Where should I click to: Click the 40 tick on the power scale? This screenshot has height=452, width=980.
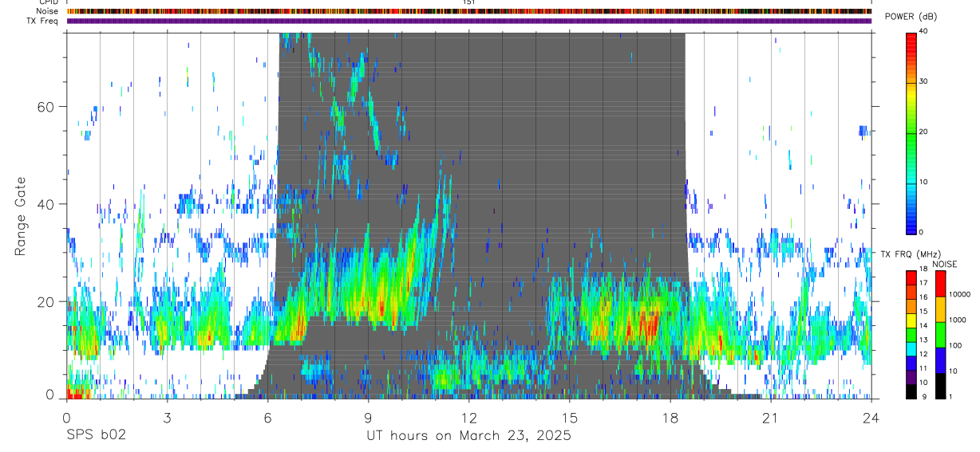923,31
